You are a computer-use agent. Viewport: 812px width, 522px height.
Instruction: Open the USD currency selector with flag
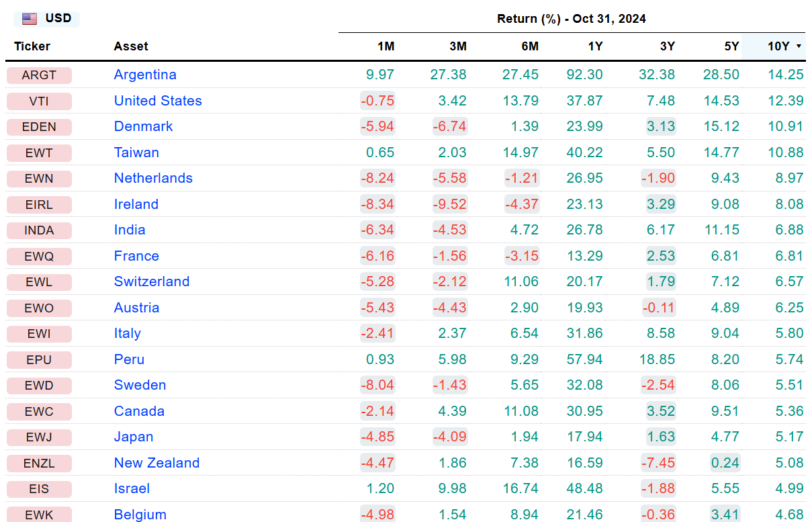[46, 19]
